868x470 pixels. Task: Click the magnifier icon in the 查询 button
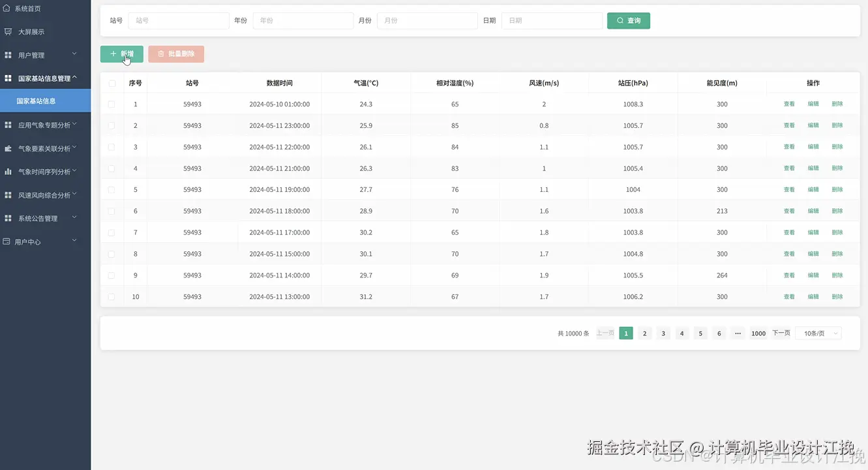619,20
